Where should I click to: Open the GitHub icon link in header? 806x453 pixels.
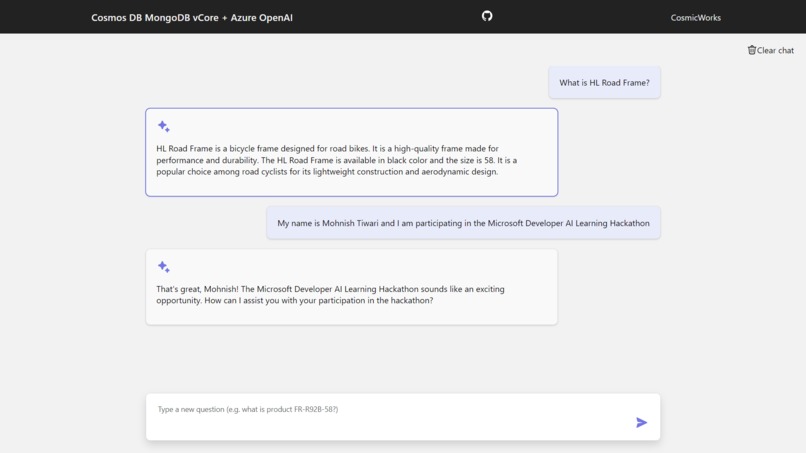[x=487, y=16]
